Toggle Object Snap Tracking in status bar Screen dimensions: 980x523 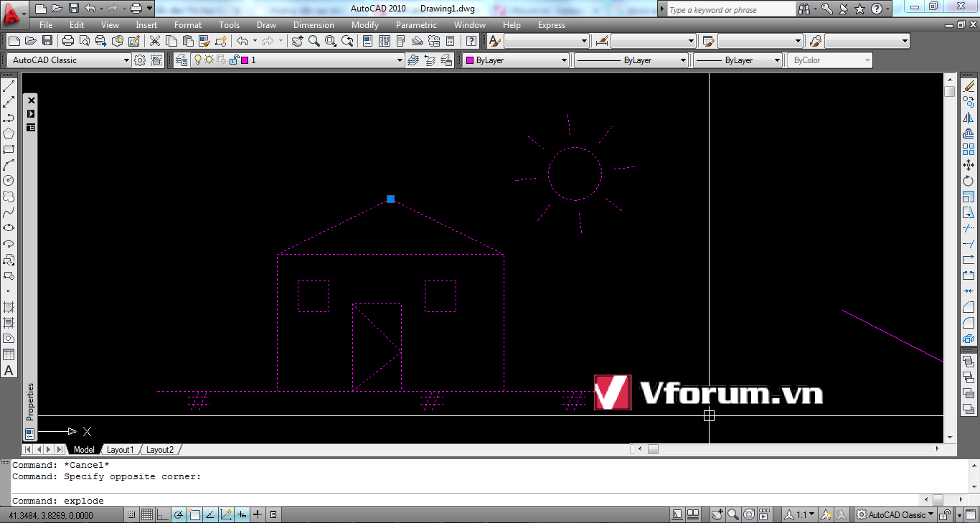pos(210,514)
